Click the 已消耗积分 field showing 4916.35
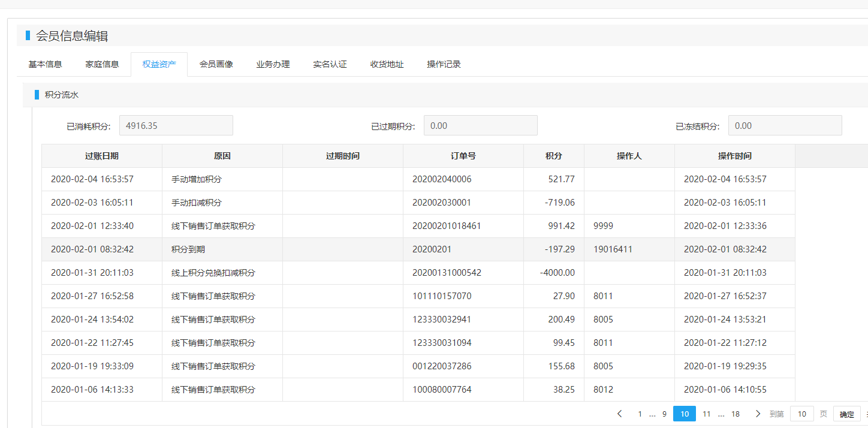 click(x=176, y=126)
